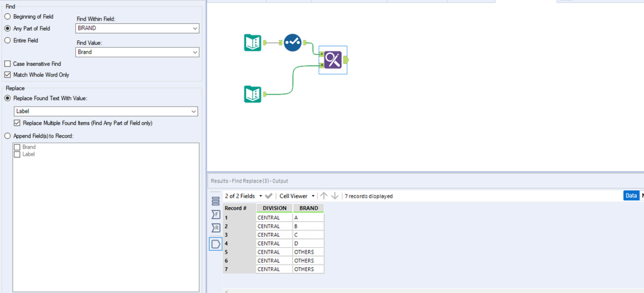
Task: Select Input Data tool connected to Data Cleansing
Action: (253, 43)
